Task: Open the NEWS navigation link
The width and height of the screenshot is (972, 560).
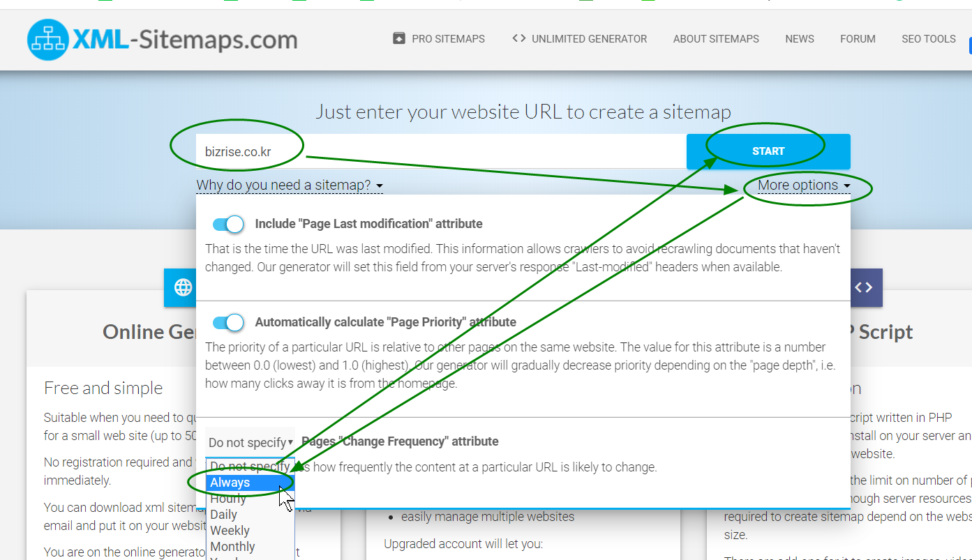Action: [800, 39]
